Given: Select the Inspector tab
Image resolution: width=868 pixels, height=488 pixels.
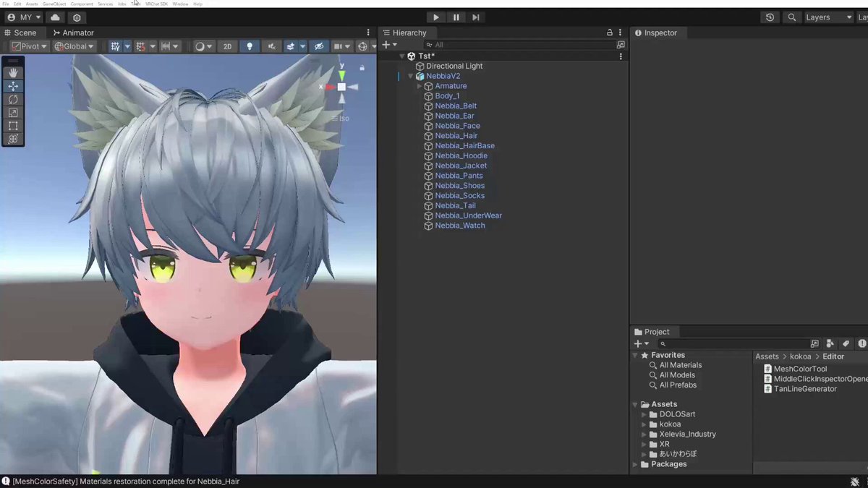Looking at the screenshot, I should click(655, 33).
